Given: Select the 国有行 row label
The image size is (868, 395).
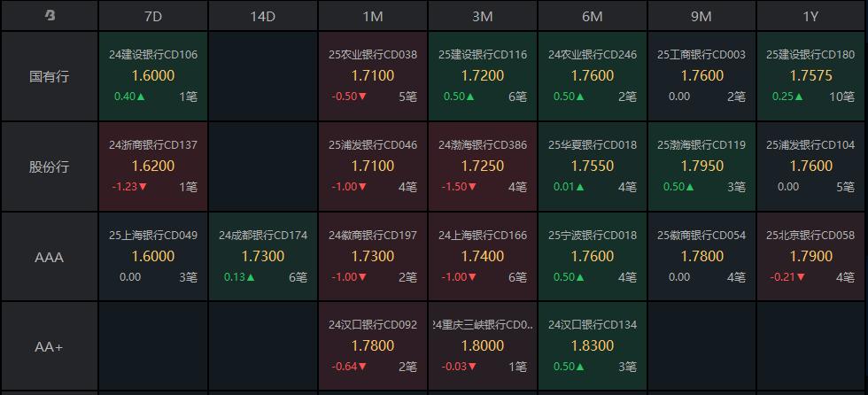Looking at the screenshot, I should (50, 76).
